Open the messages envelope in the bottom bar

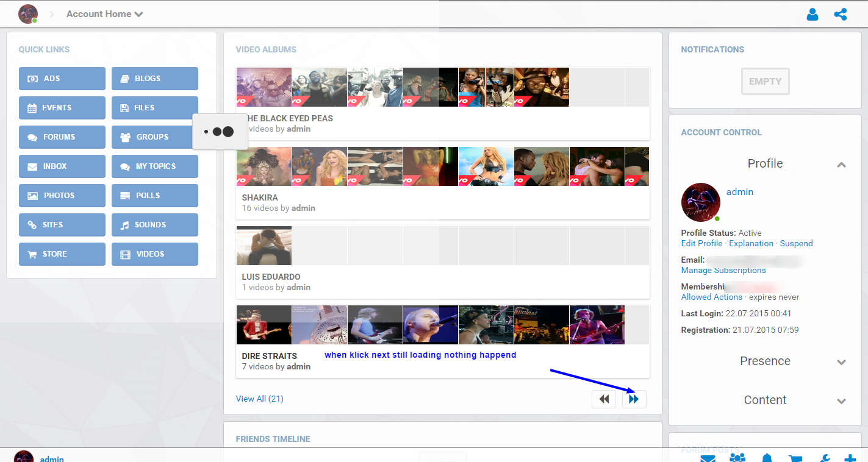pos(708,458)
